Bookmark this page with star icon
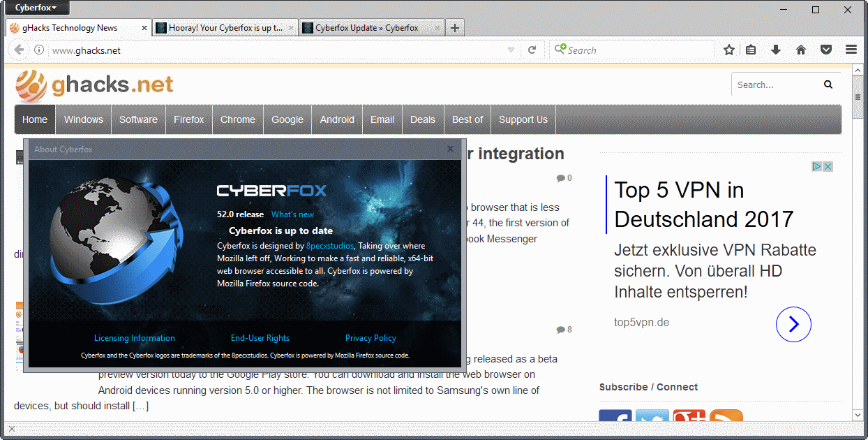The height and width of the screenshot is (440, 868). pos(729,50)
